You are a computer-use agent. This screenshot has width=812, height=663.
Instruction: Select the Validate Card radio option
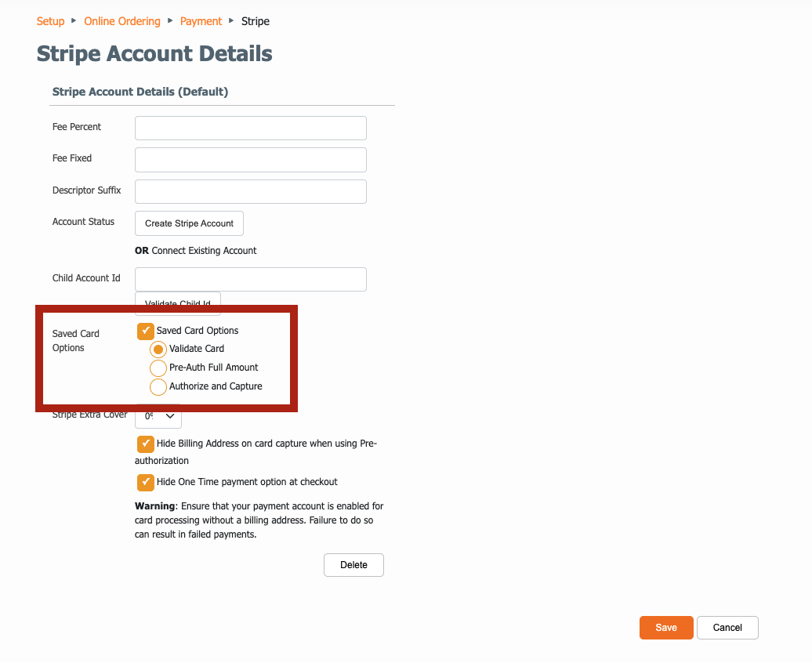[158, 349]
